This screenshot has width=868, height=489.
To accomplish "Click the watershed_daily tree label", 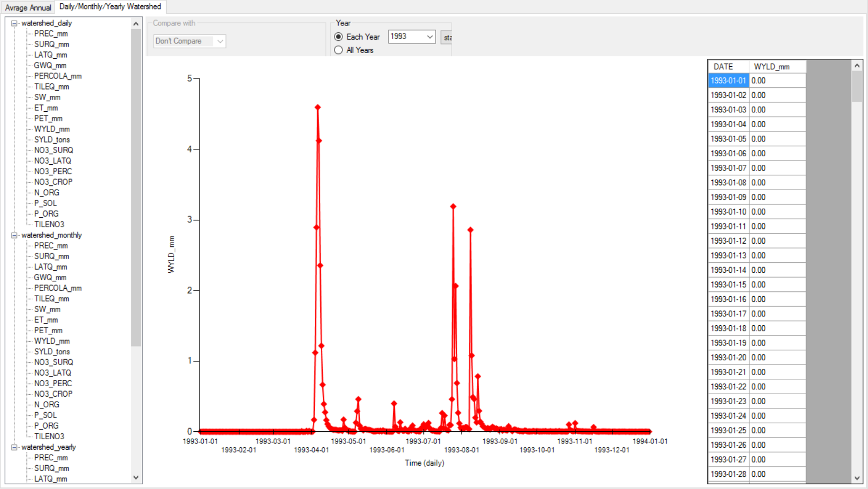I will coord(47,23).
